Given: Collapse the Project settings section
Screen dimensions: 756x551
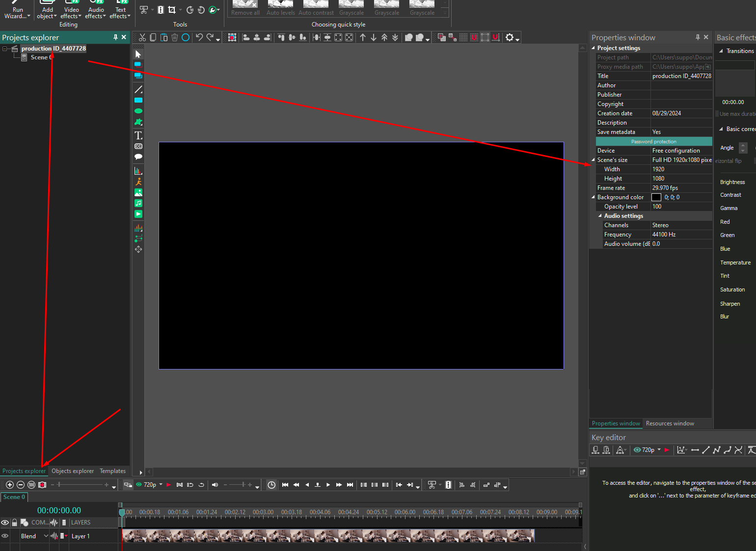Looking at the screenshot, I should [x=594, y=48].
